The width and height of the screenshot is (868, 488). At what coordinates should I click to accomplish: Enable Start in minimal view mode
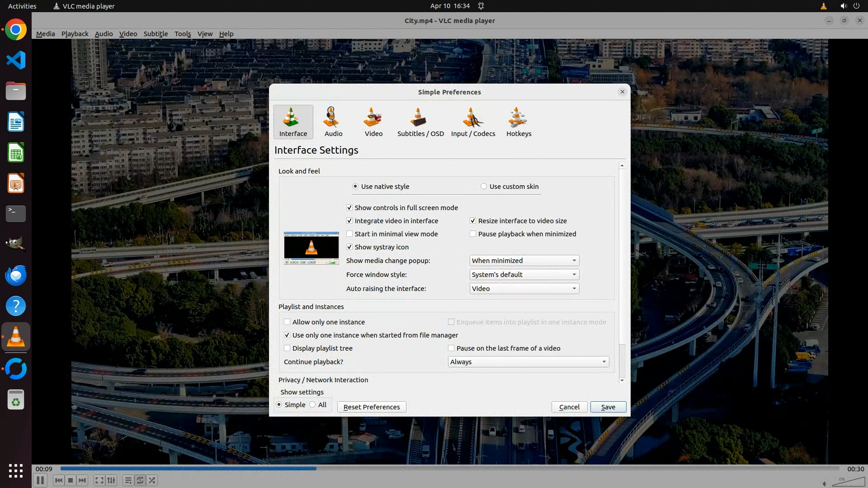[349, 234]
